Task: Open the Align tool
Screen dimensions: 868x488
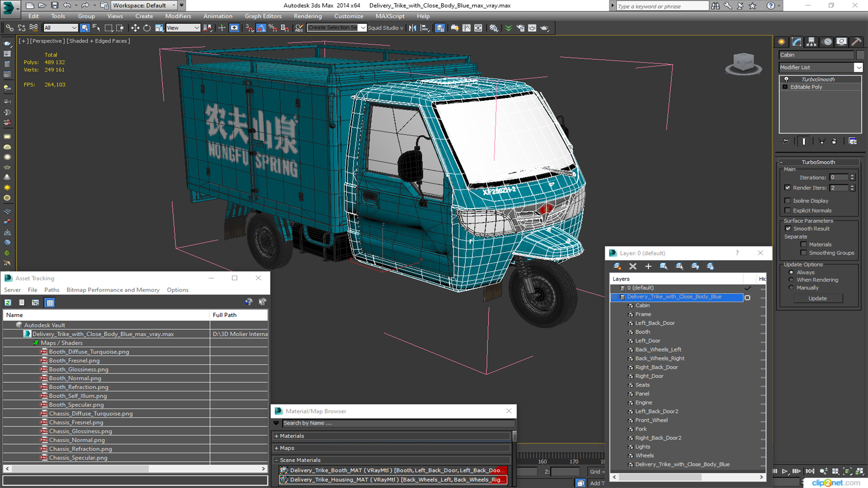Action: [425, 28]
